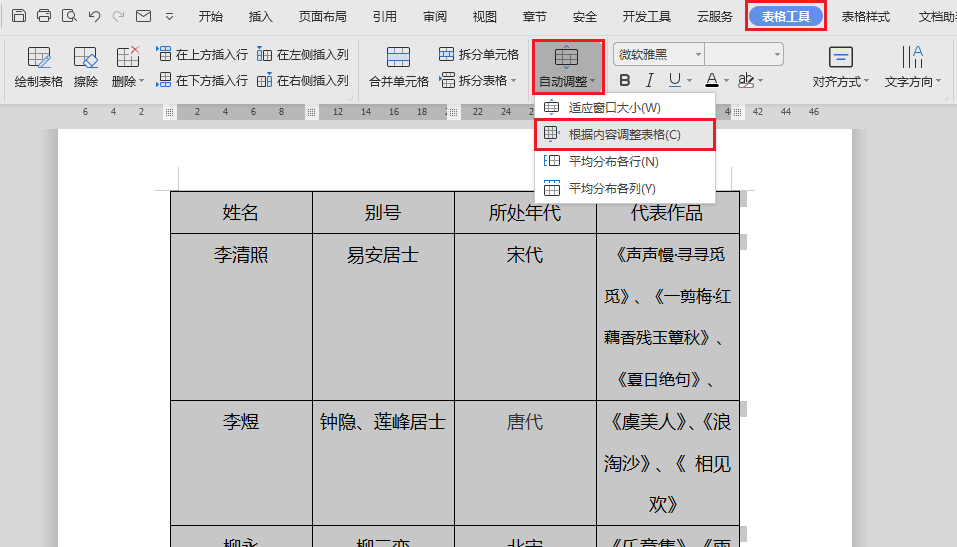957x547 pixels.
Task: Click the email envelope icon
Action: pos(143,16)
